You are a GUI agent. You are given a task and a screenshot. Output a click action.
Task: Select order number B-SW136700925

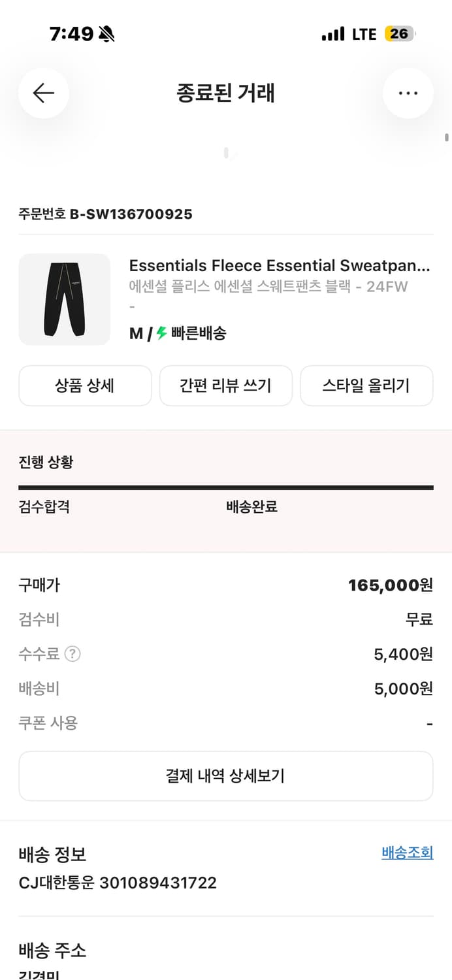click(x=105, y=214)
